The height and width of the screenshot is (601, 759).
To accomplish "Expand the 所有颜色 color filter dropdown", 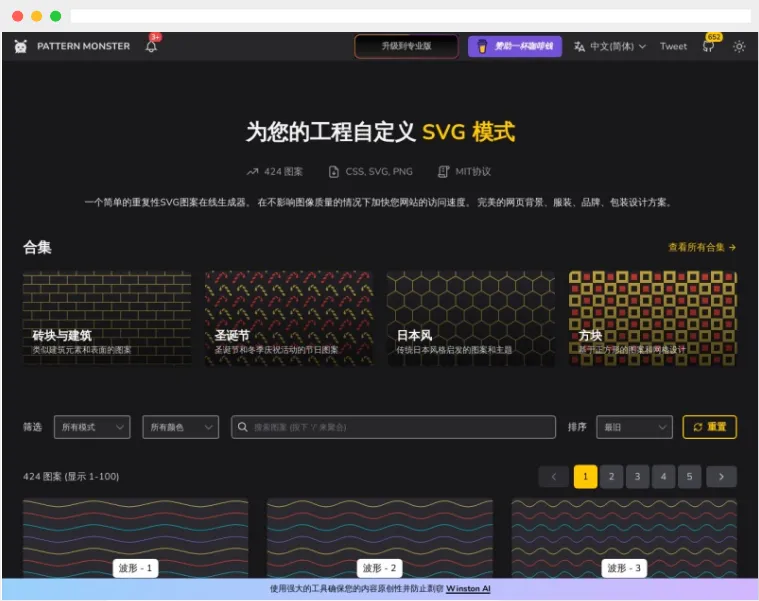I will click(180, 427).
